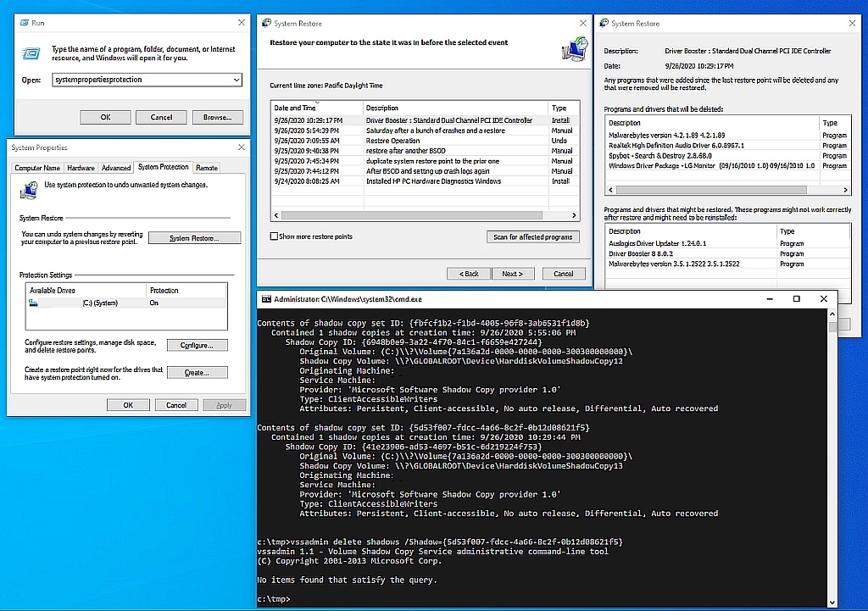Open the Run dialog Open dropdown arrow
The image size is (868, 611).
pos(236,80)
